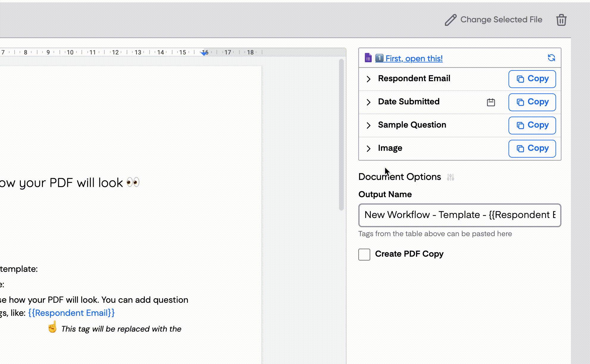Expand the Date Submitted row
The image size is (590, 364).
pyautogui.click(x=368, y=102)
